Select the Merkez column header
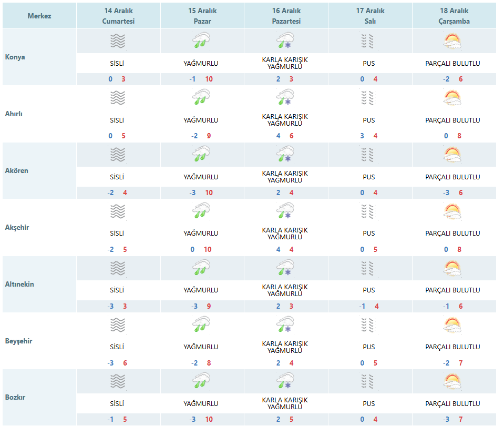 [39, 16]
